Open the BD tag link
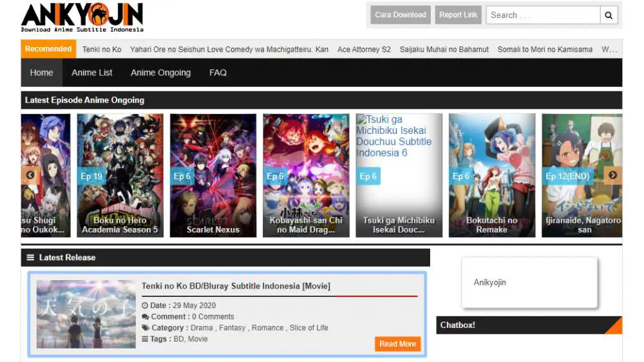This screenshot has width=644, height=362. pos(178,339)
